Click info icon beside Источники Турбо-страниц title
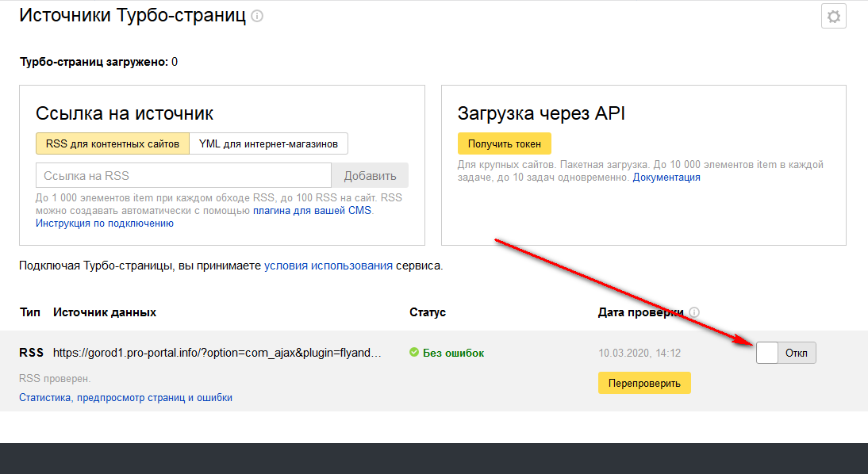The height and width of the screenshot is (474, 868). (257, 17)
